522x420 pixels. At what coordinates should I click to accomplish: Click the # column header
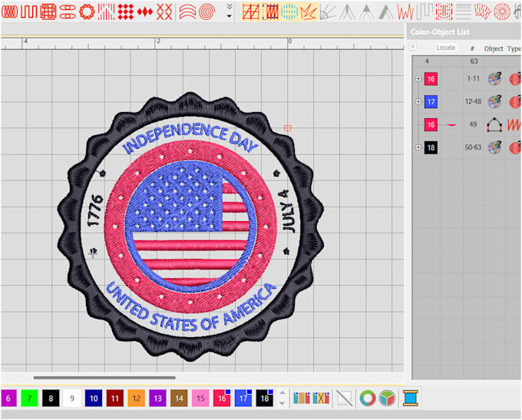point(472,48)
